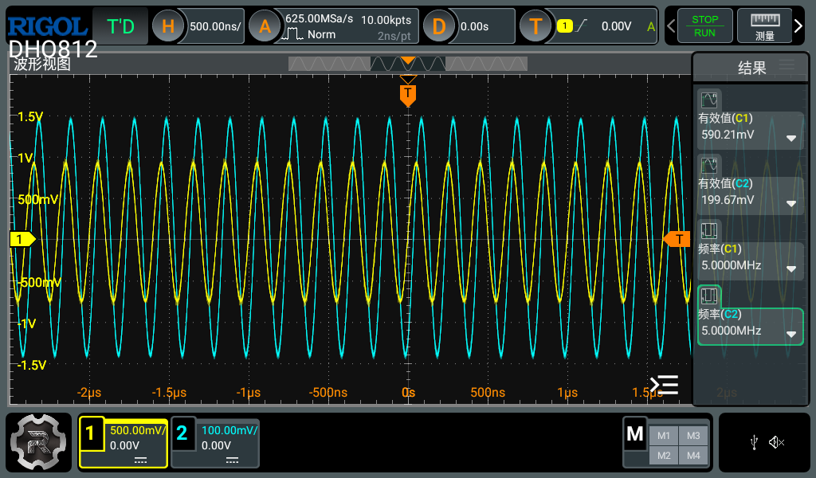Open the RIGOL logo menu
Viewport: 816px width, 478px height.
point(47,26)
